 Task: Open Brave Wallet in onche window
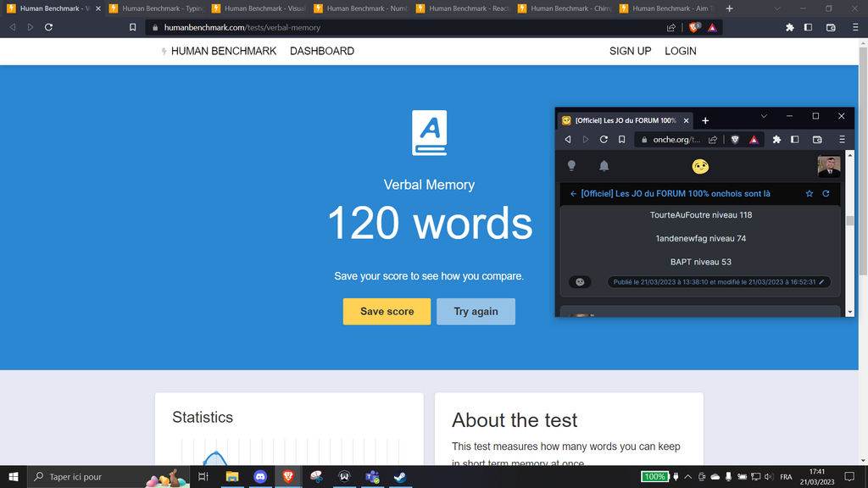[817, 140]
